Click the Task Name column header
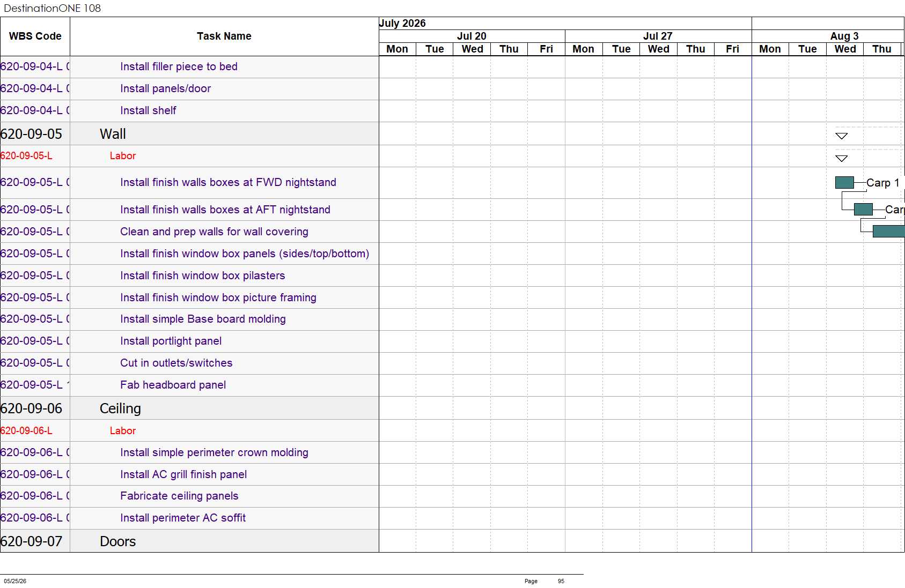905x588 pixels. (224, 36)
